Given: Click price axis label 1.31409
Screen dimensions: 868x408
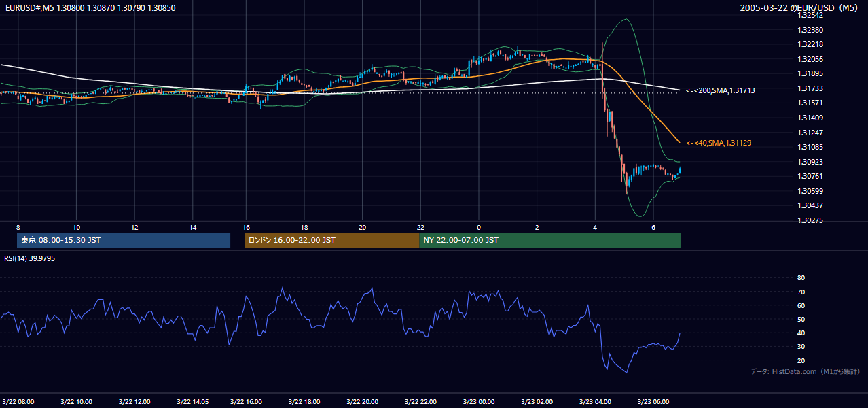Looking at the screenshot, I should point(810,118).
